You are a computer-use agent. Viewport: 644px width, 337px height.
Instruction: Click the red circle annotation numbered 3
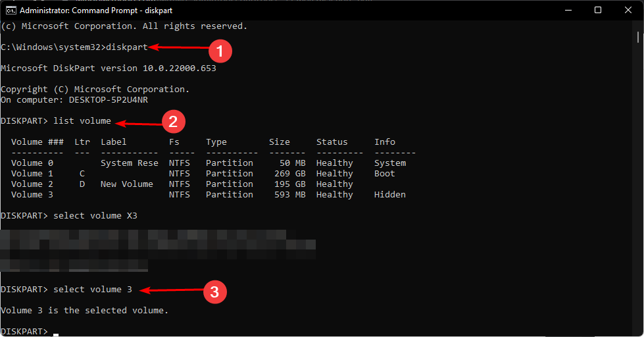214,292
